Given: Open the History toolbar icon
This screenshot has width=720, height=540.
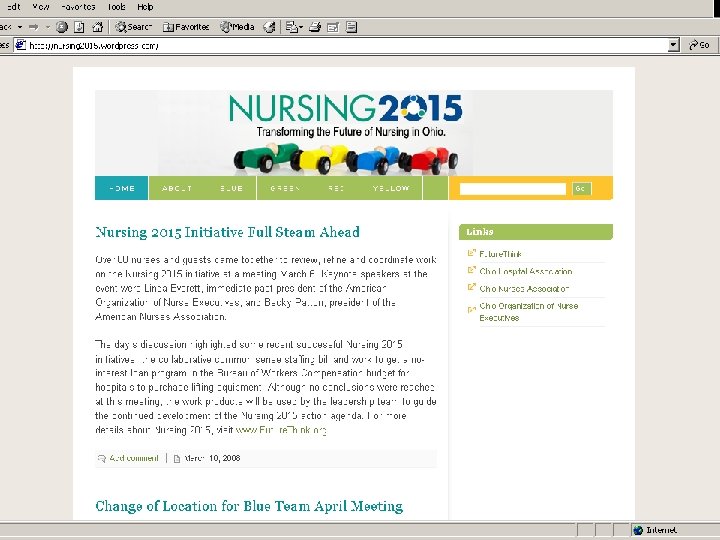Looking at the screenshot, I should 269,27.
